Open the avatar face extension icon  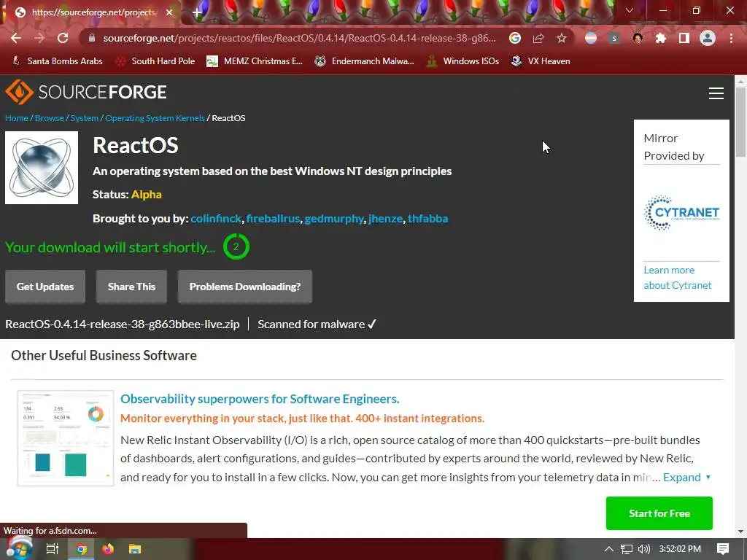[638, 38]
